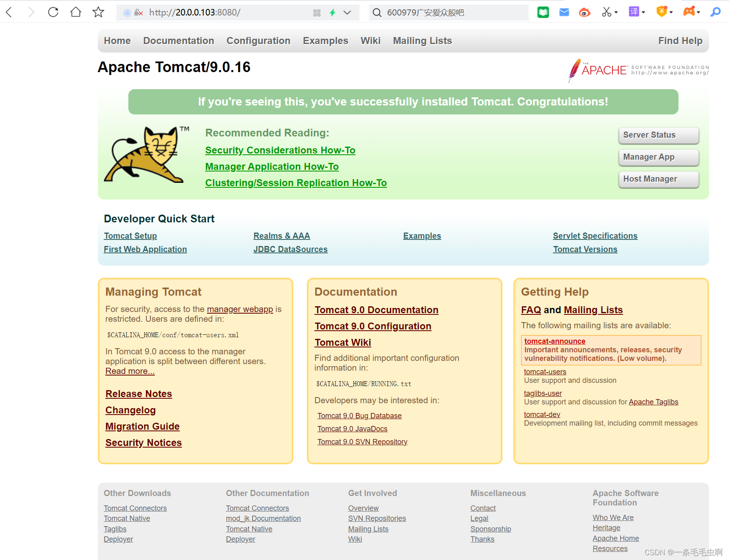Expand the address bar dropdown chevron
Image resolution: width=729 pixels, height=560 pixels.
coord(347,13)
